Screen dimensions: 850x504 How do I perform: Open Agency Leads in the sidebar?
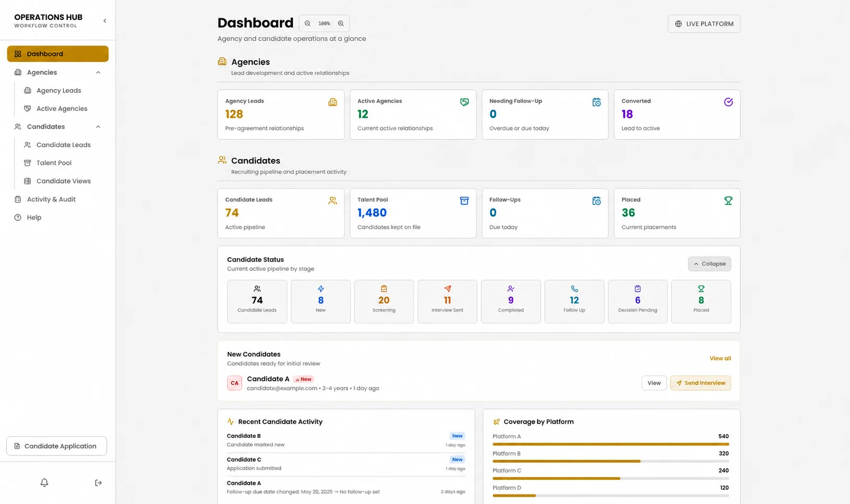(x=58, y=90)
